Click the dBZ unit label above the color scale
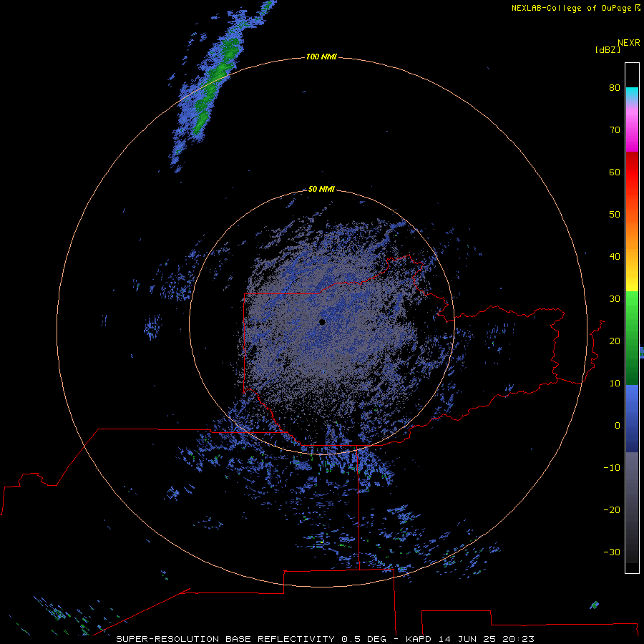 pyautogui.click(x=608, y=50)
